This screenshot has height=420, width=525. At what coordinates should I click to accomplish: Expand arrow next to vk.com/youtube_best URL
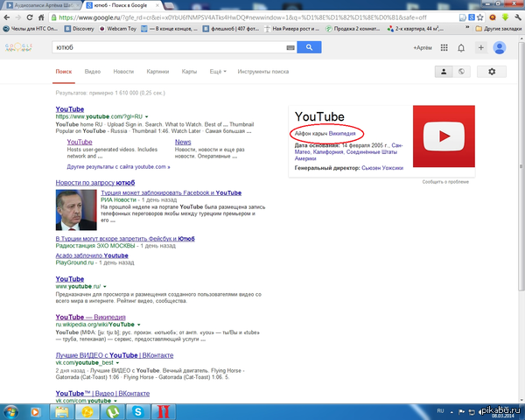117,363
